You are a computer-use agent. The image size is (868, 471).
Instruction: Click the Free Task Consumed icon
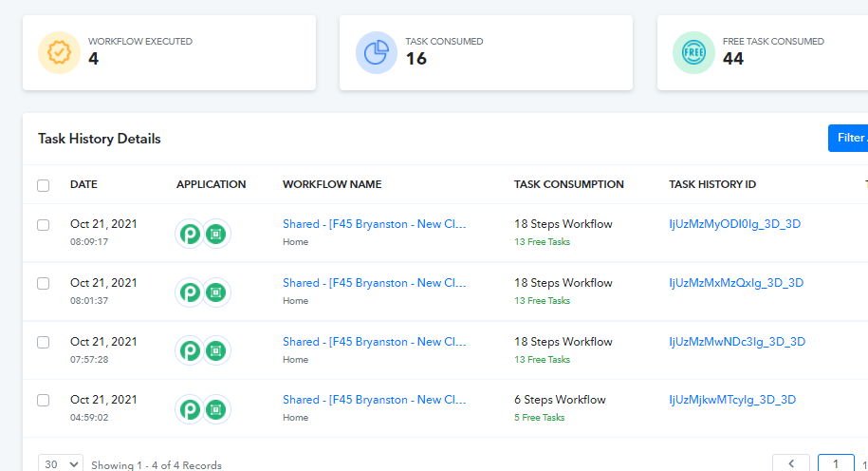pyautogui.click(x=693, y=52)
